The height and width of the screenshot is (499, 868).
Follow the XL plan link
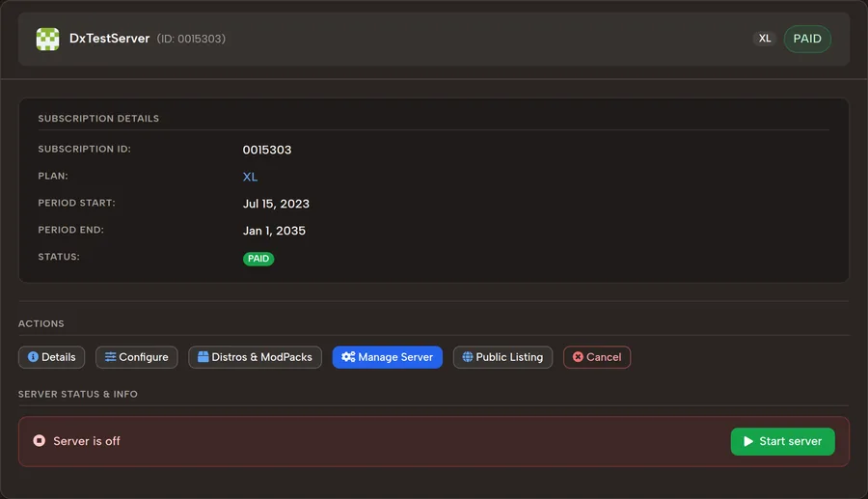(250, 177)
